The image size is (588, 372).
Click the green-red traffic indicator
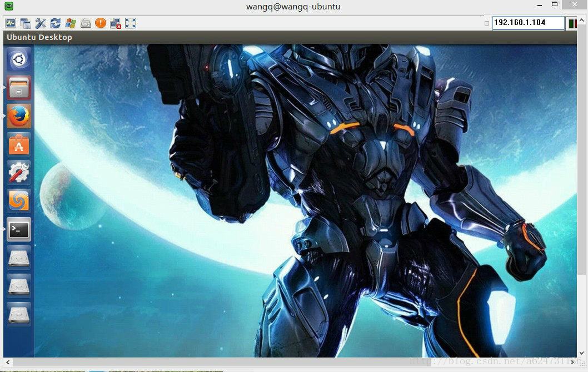click(572, 23)
